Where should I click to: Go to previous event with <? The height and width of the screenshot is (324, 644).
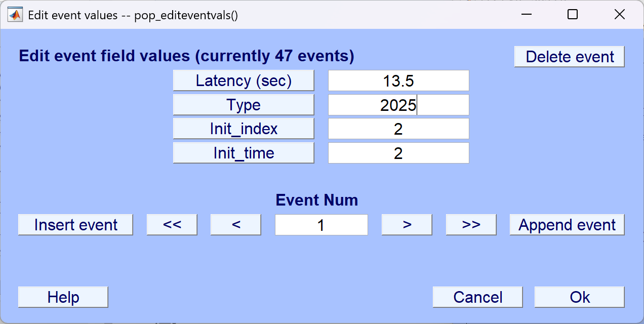[x=236, y=225]
